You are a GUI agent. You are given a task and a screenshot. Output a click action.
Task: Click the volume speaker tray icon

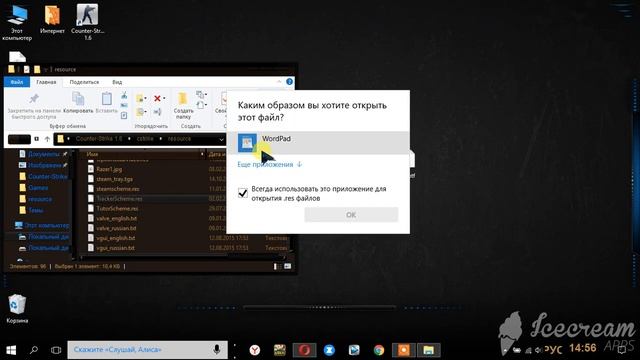point(539,350)
